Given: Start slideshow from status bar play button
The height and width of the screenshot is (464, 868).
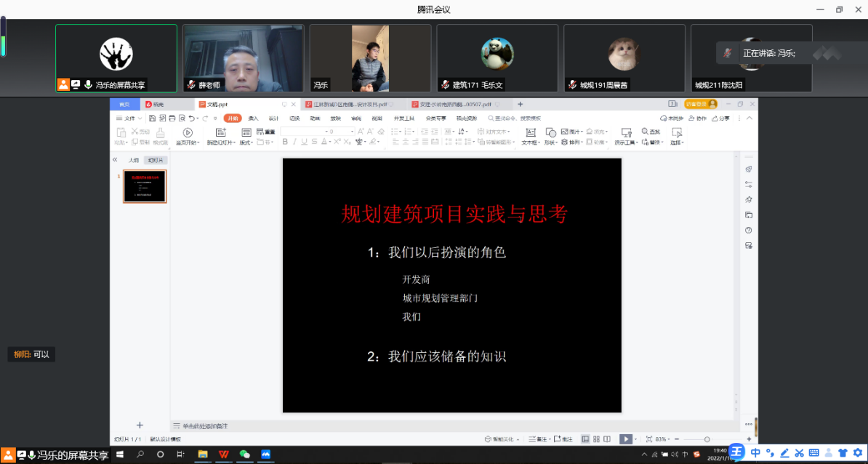Looking at the screenshot, I should 625,439.
